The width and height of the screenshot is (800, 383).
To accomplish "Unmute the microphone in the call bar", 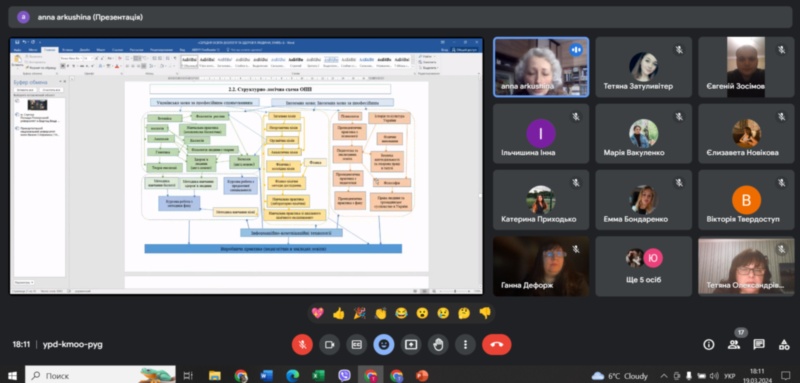I will point(302,345).
